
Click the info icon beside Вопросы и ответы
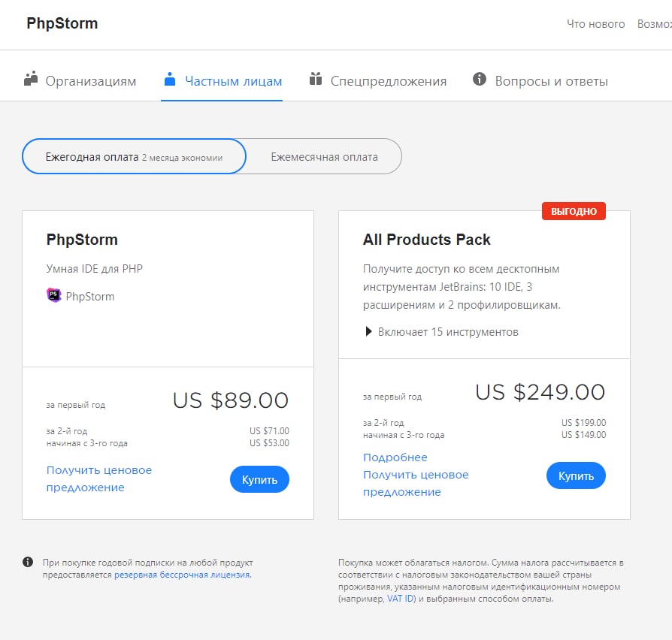pyautogui.click(x=480, y=79)
